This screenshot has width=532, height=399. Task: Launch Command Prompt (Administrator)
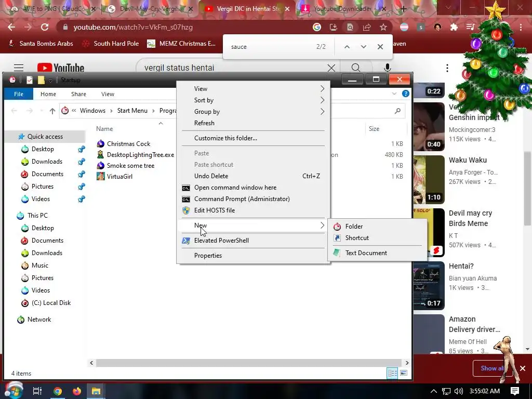[254, 199]
